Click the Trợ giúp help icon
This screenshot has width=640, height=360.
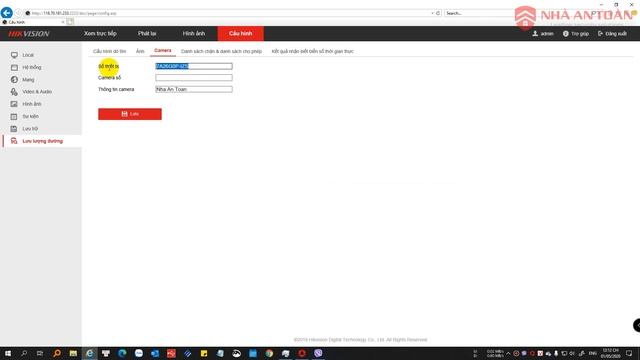566,33
